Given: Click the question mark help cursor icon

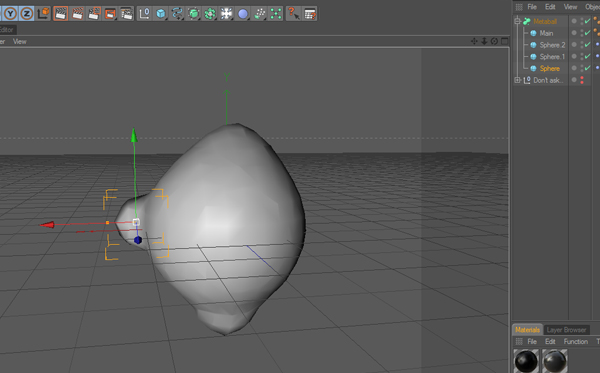Looking at the screenshot, I should click(293, 14).
